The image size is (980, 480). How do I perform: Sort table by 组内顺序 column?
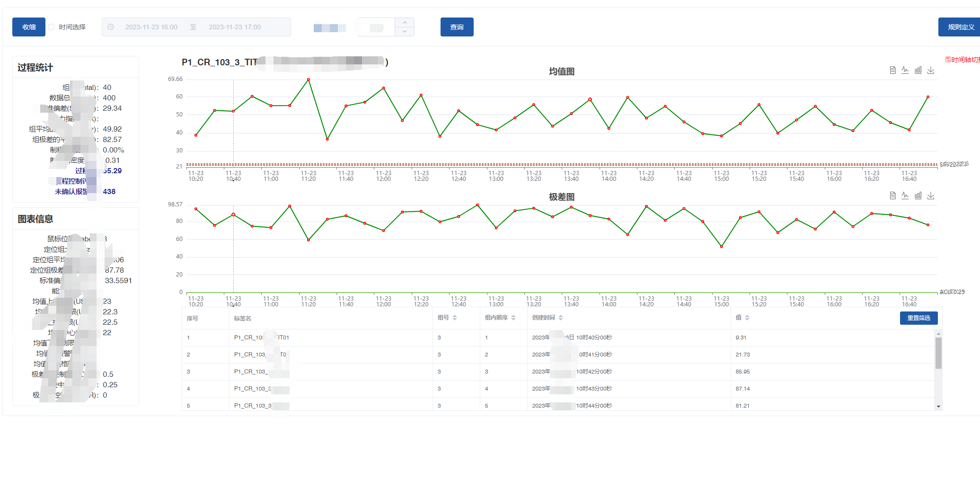pos(513,318)
